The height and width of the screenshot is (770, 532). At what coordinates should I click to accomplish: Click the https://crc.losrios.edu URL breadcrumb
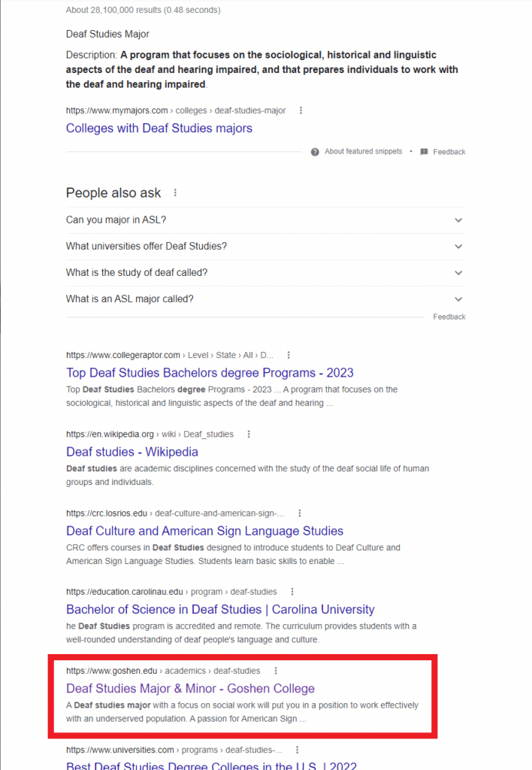click(175, 513)
